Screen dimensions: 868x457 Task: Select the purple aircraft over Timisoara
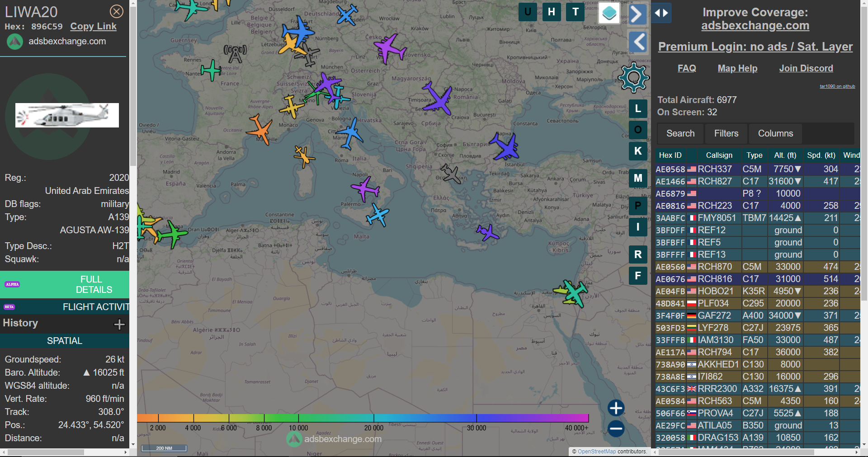(437, 98)
